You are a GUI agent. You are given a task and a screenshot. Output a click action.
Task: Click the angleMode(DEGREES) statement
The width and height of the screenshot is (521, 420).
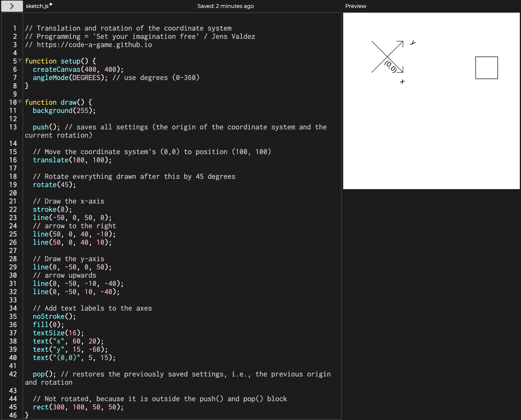click(x=68, y=77)
